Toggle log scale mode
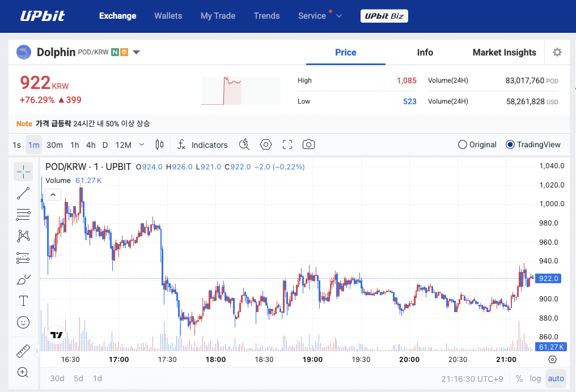The height and width of the screenshot is (392, 576). point(535,378)
